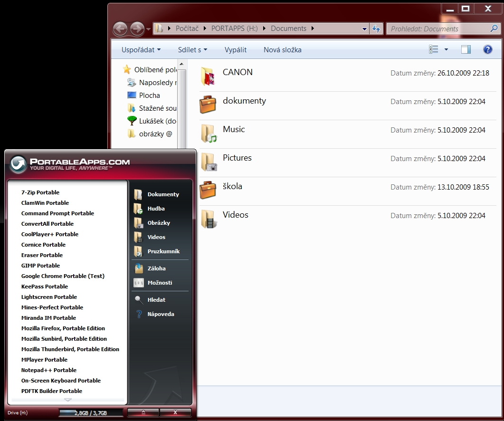Select the Pictures folder icon
504x421 pixels.
click(x=208, y=162)
